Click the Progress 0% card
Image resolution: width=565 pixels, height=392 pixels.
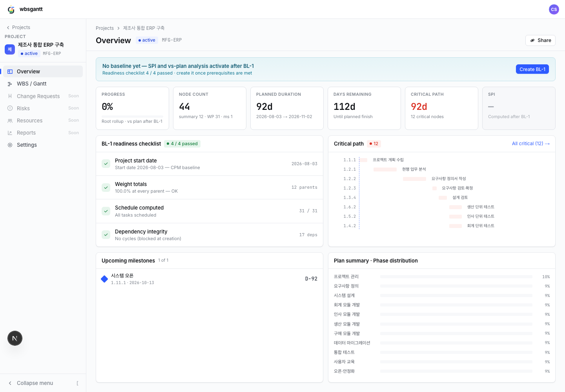click(x=132, y=108)
